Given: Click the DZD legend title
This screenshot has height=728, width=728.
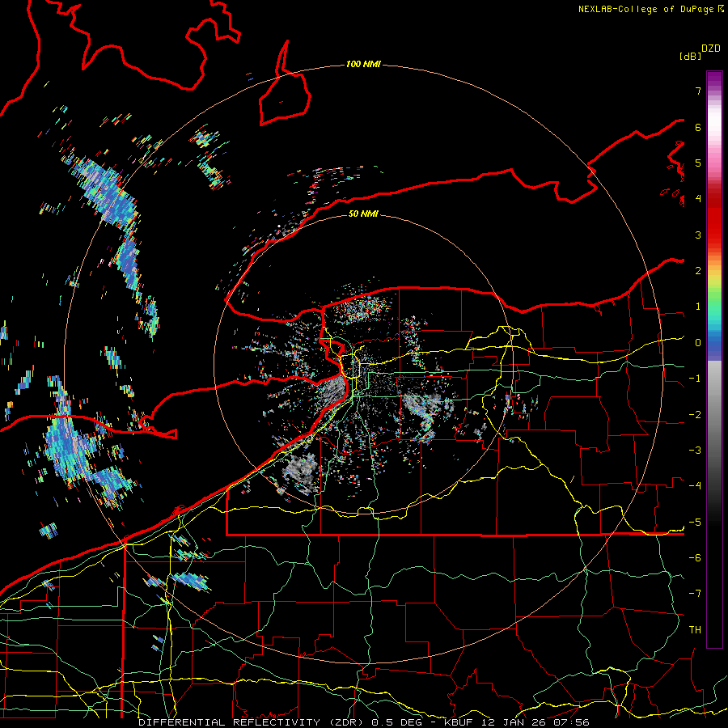Looking at the screenshot, I should pos(711,49).
